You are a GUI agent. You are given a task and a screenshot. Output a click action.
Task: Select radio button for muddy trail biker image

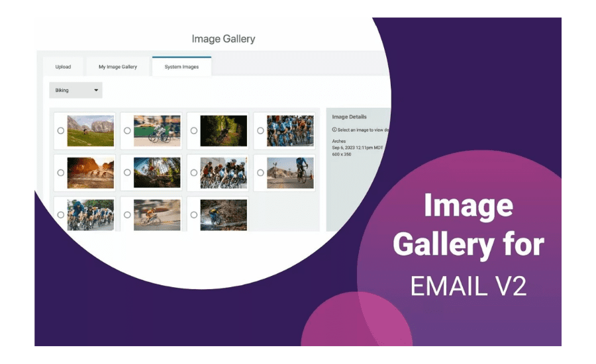194,214
